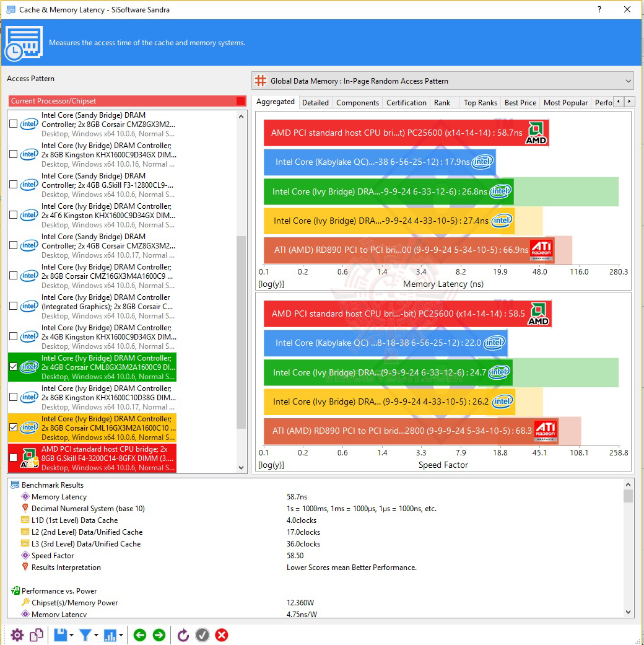Click the red X cancel icon
The image size is (644, 645).
coord(222,635)
